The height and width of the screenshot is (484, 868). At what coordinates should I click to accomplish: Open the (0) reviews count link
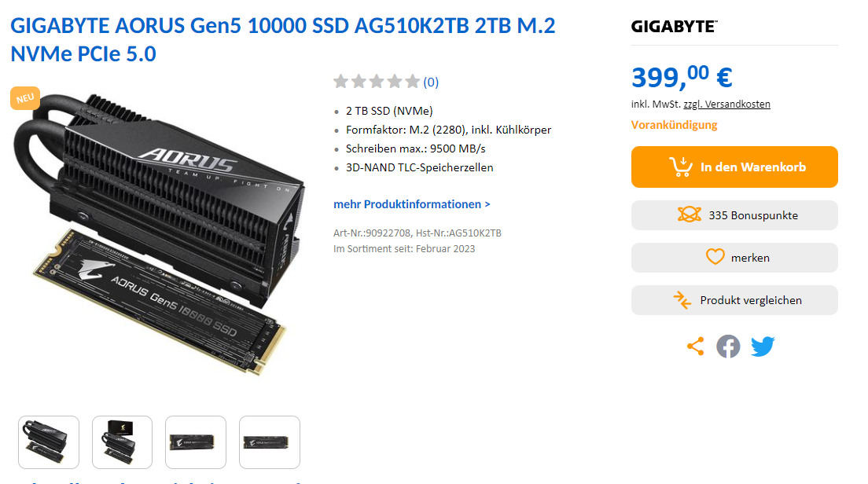click(x=431, y=82)
